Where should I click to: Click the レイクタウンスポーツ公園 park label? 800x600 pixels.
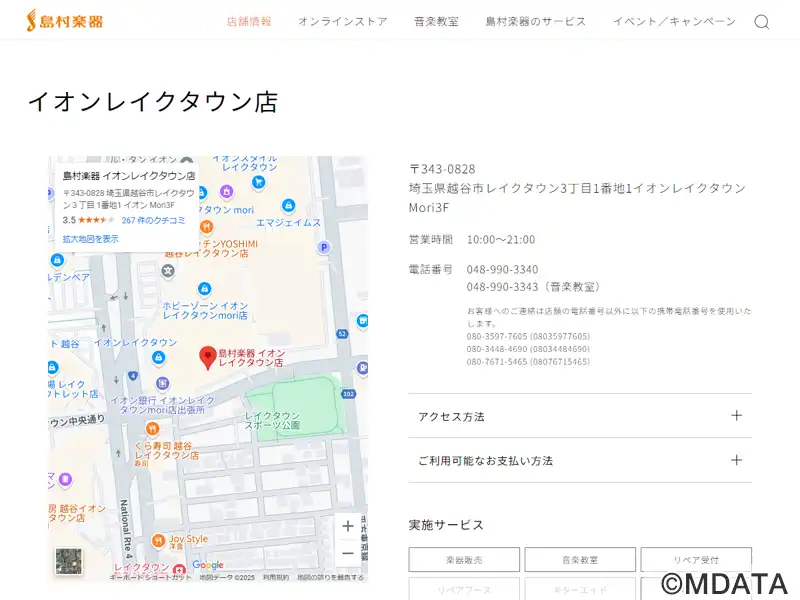click(x=272, y=420)
